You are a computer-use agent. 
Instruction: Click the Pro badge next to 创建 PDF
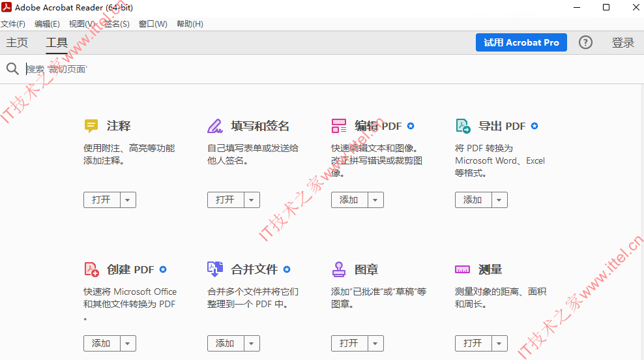pyautogui.click(x=163, y=269)
